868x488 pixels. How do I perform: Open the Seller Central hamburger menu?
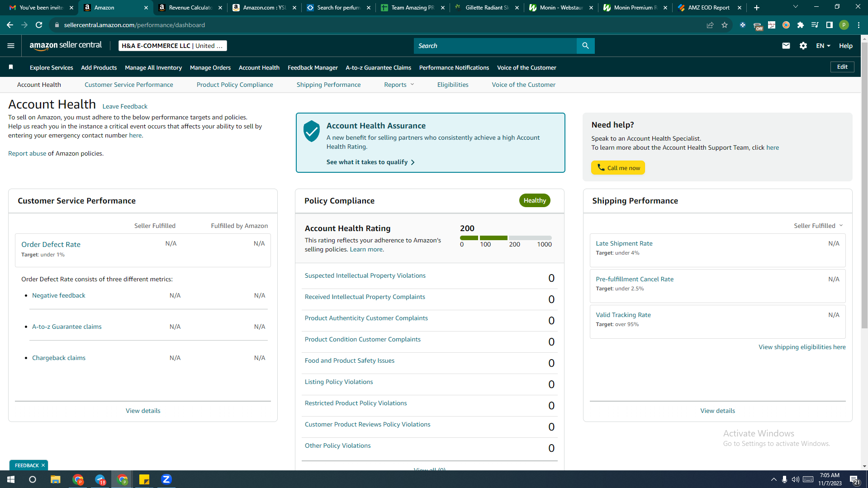click(11, 46)
